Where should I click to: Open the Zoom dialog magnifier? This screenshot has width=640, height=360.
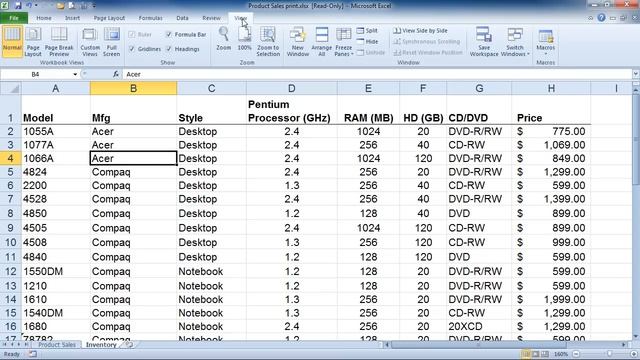224,39
